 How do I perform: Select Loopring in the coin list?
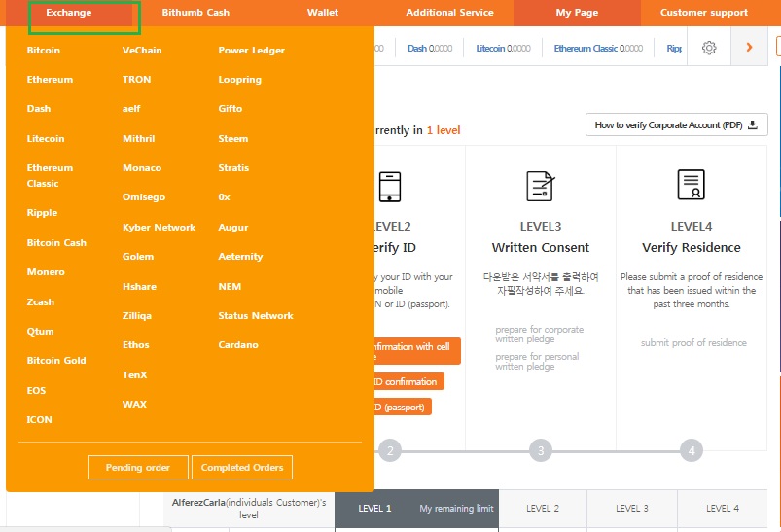(x=239, y=80)
